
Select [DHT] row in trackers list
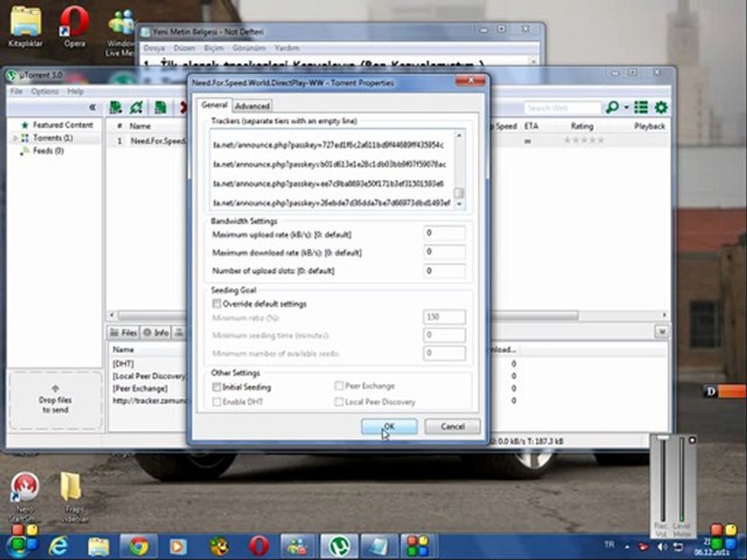coord(123,363)
